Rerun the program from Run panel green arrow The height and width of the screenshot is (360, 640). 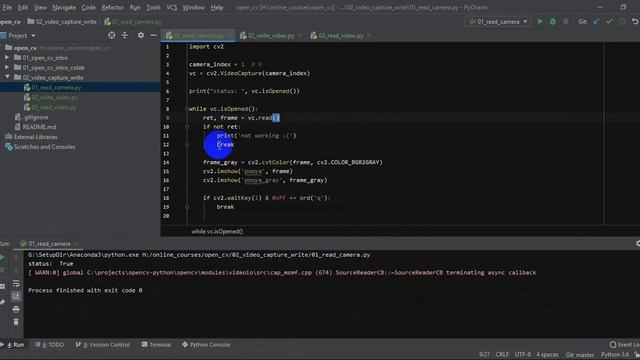pos(2,257)
